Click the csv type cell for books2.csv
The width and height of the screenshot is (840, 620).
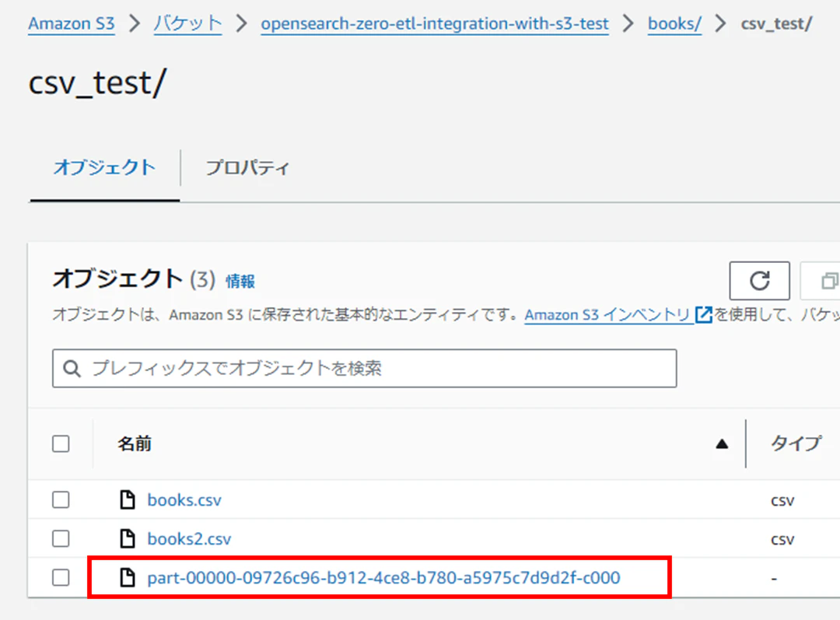[x=782, y=540]
